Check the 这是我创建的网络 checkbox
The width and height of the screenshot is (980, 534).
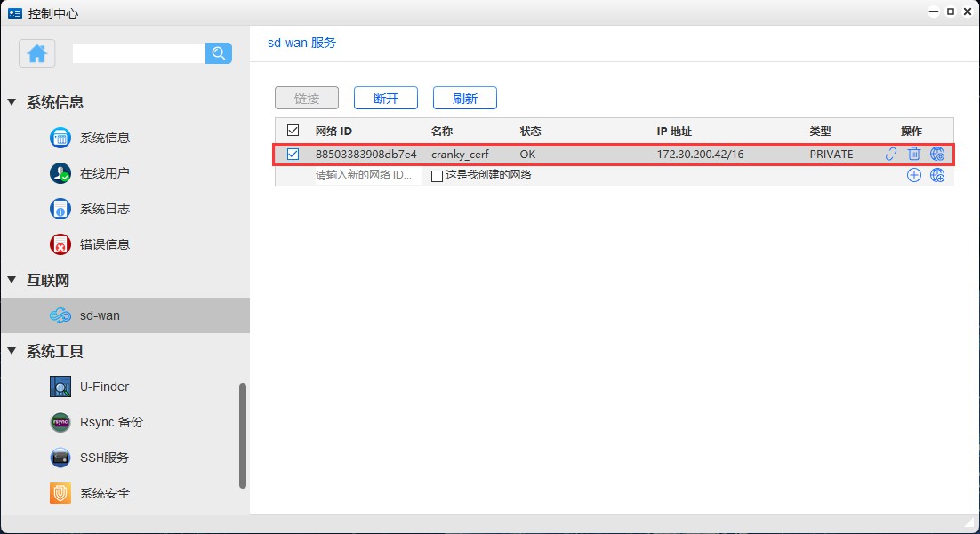(436, 175)
